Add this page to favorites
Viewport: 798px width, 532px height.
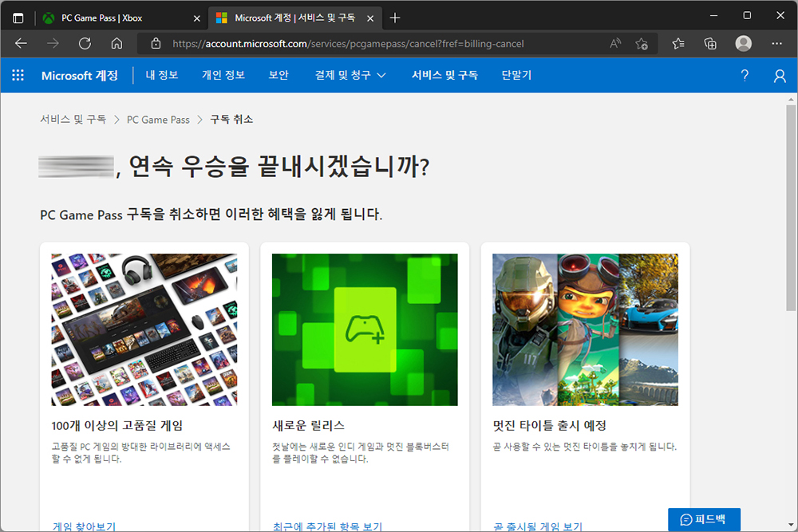[642, 44]
